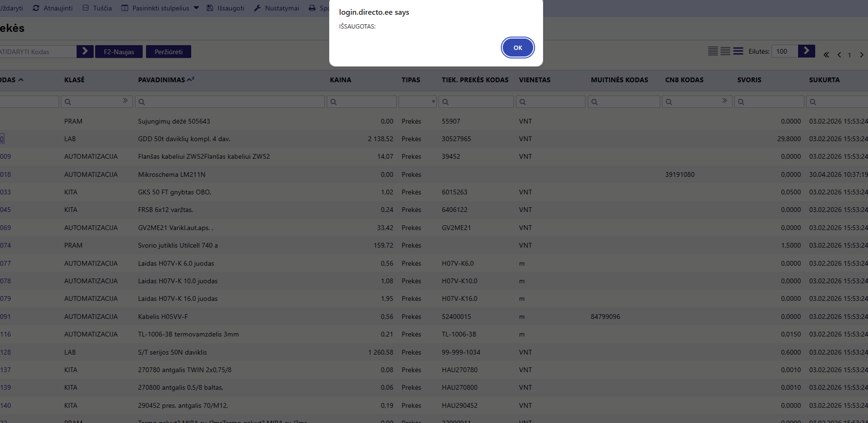Focus the SVORIS filter field
The image size is (868, 423).
tap(769, 102)
